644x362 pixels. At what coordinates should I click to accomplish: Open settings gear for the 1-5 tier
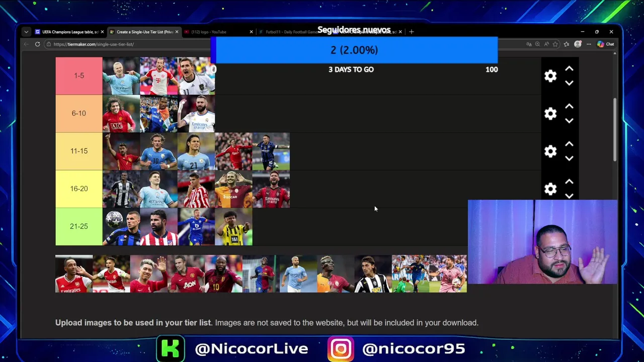click(x=550, y=76)
